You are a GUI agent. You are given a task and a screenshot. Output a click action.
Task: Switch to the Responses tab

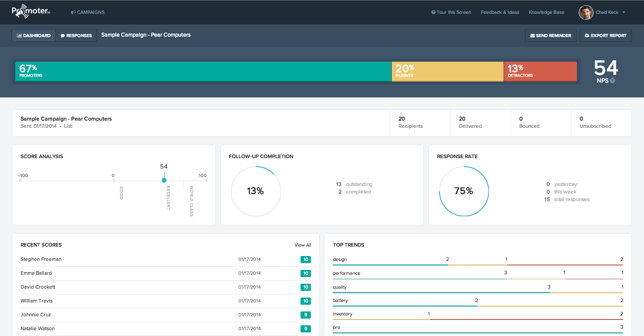tap(76, 36)
